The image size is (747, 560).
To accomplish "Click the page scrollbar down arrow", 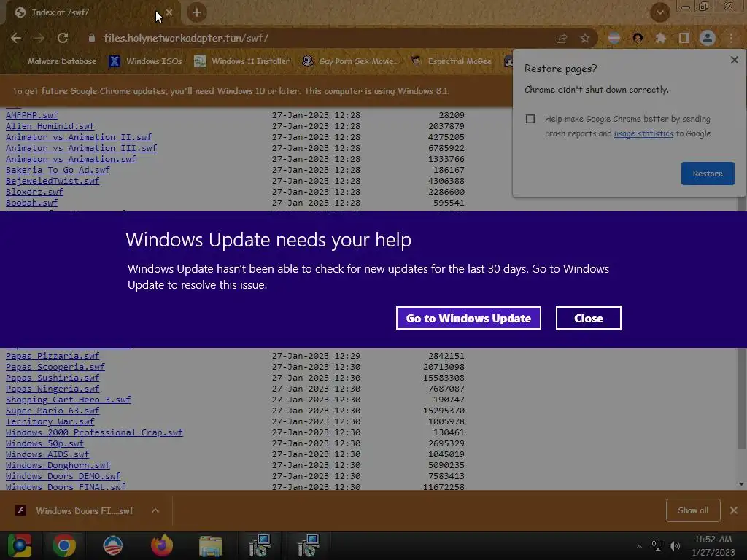I will pyautogui.click(x=741, y=484).
